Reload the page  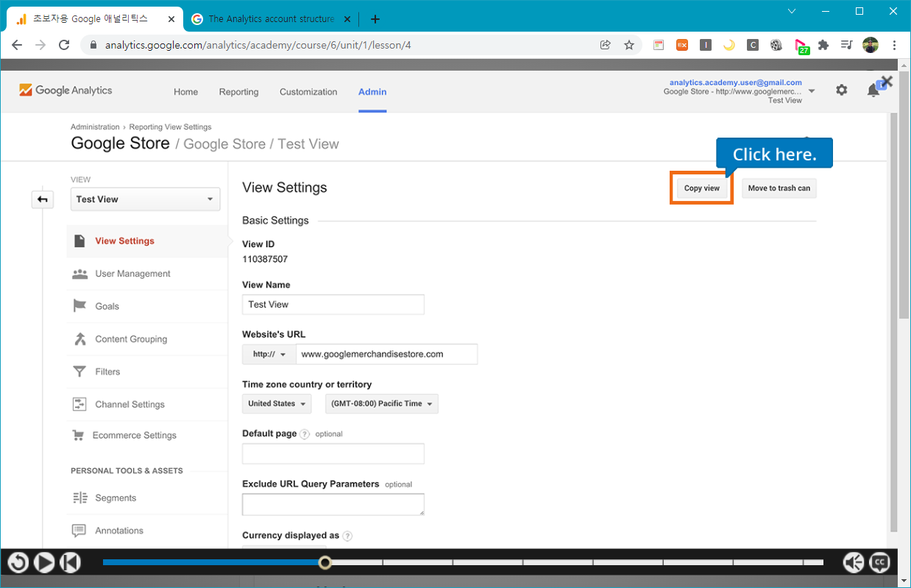click(x=64, y=45)
